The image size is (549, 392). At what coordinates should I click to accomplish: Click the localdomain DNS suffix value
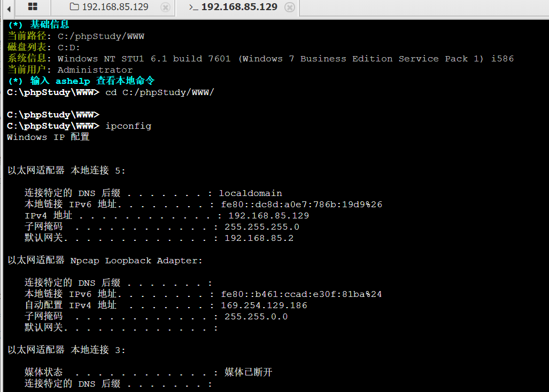pos(250,193)
